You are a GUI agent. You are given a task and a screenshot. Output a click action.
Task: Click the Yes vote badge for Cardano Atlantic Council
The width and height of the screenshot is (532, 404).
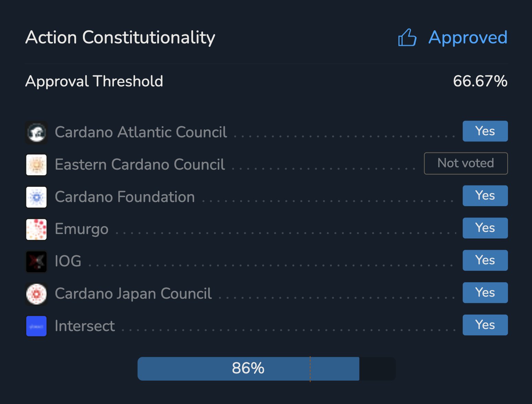tap(485, 131)
